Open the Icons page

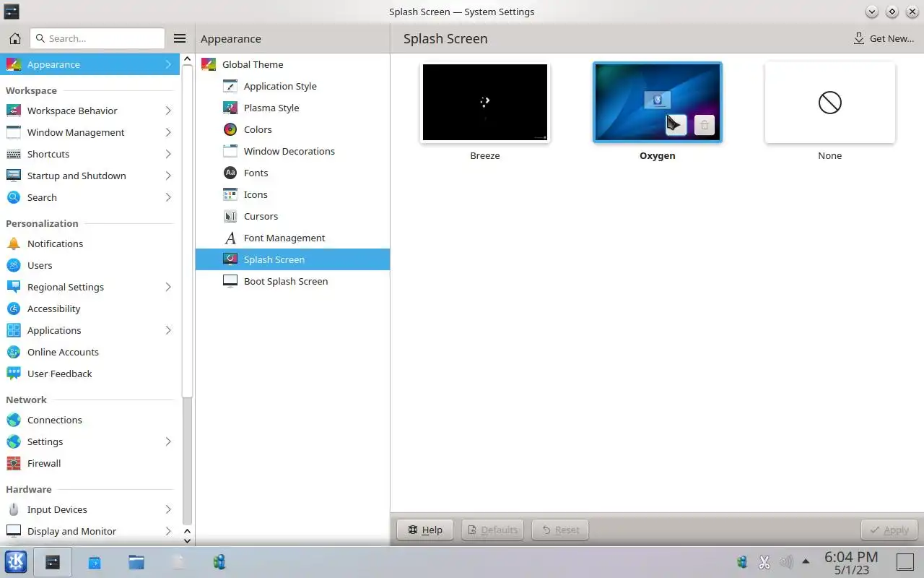292,194
